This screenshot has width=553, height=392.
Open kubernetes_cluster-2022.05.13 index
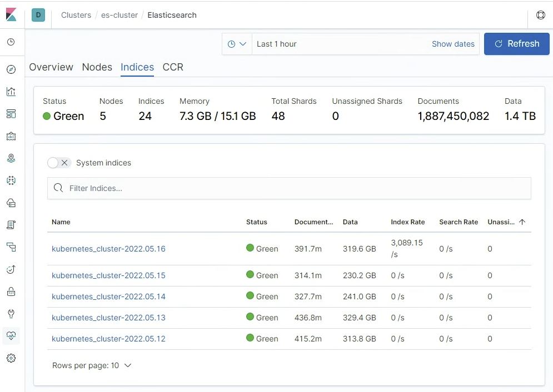[x=108, y=318]
